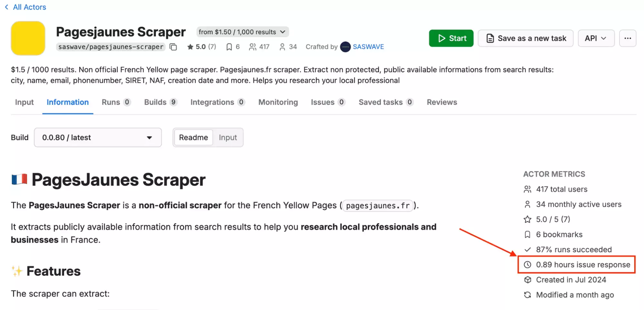Click the clock icon for issue response

(x=527, y=265)
